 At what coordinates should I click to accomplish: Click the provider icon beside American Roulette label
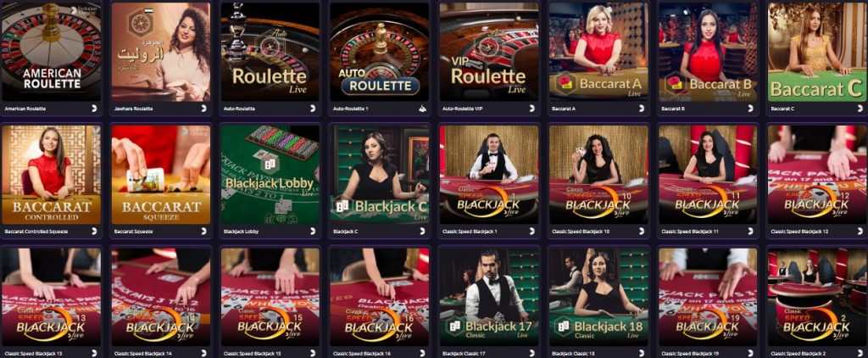(x=94, y=109)
